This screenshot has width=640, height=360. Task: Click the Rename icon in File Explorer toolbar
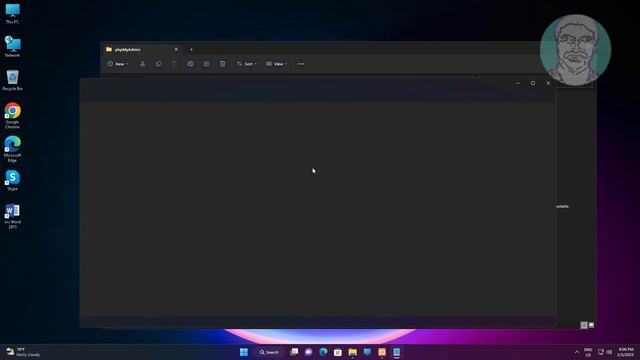190,64
